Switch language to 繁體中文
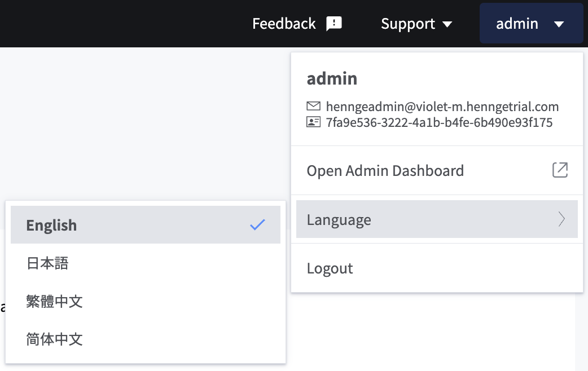 click(x=146, y=301)
